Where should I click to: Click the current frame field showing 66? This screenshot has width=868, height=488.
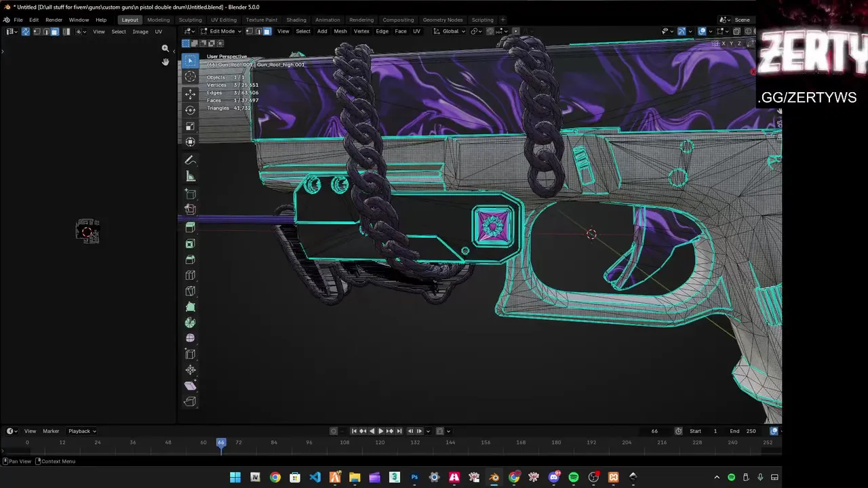pos(654,431)
